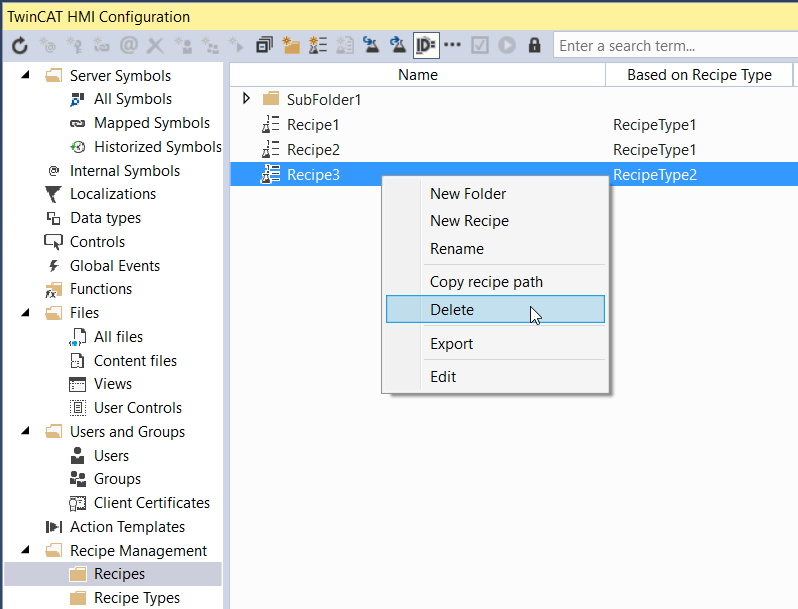This screenshot has height=609, width=798.
Task: Select Recipe Types tree item
Action: 137,598
